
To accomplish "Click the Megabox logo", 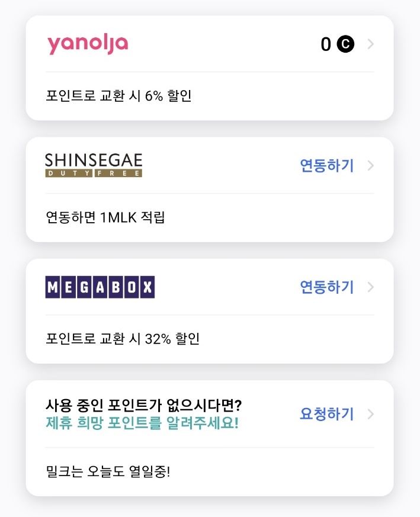I will tap(100, 287).
